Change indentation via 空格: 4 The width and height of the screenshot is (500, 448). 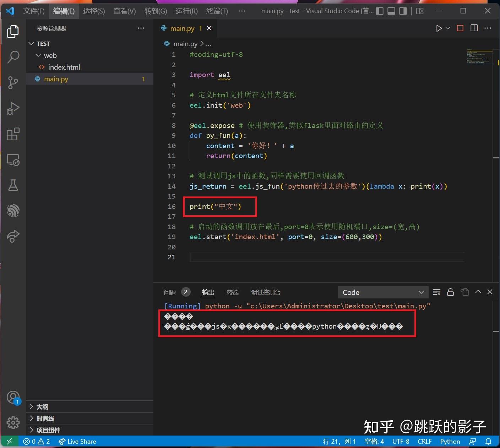[x=374, y=442]
